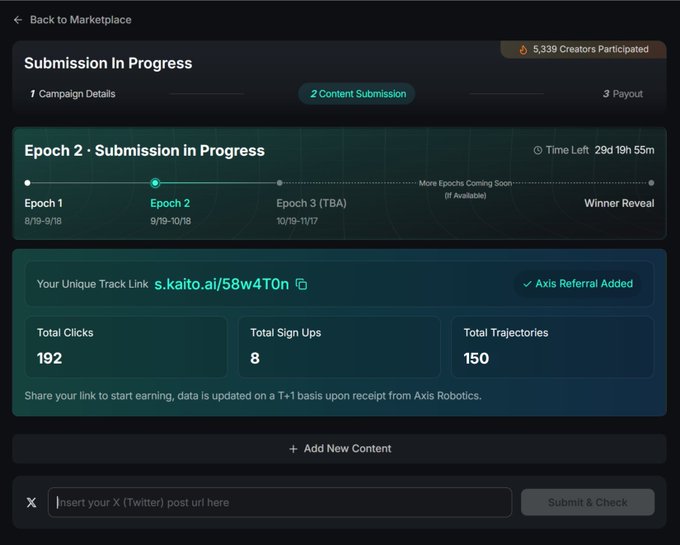
Task: Click the Submission In Progress heading
Action: 108,63
